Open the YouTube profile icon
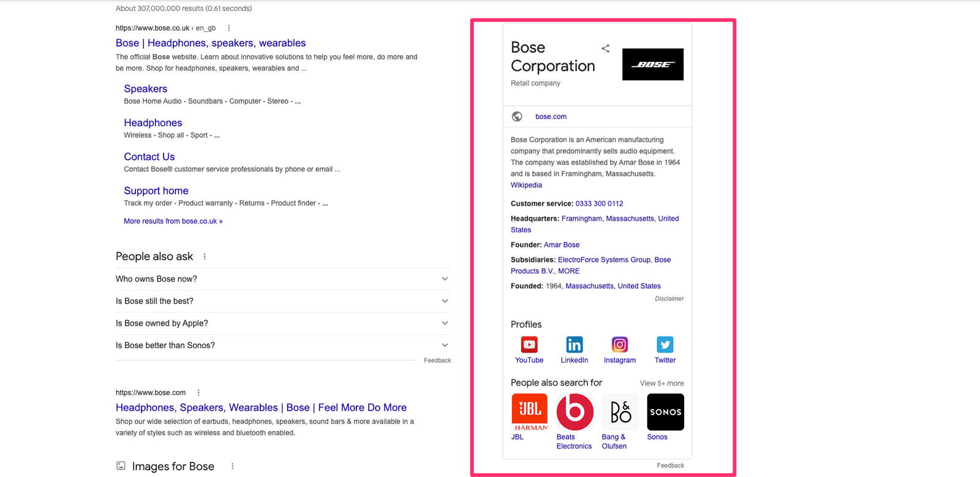 click(x=529, y=345)
